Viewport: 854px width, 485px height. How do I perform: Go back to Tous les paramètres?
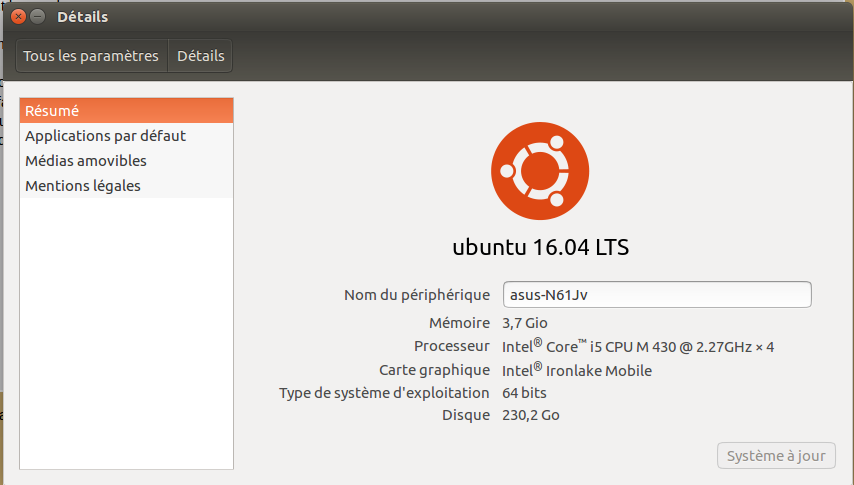click(92, 56)
